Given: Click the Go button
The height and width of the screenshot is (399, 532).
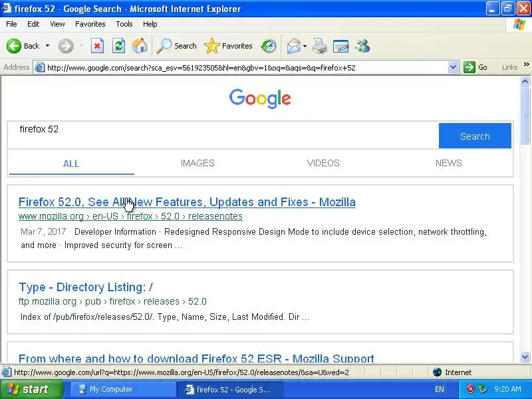Looking at the screenshot, I should (475, 67).
